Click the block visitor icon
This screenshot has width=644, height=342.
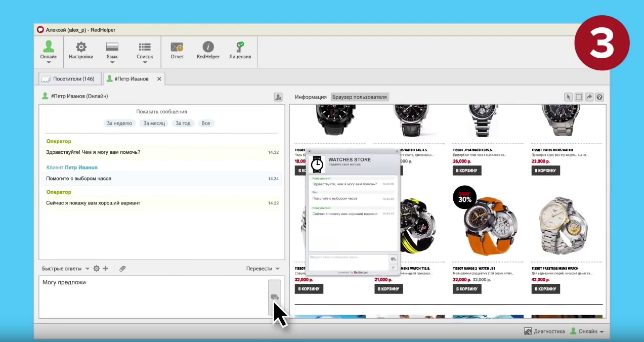(278, 97)
